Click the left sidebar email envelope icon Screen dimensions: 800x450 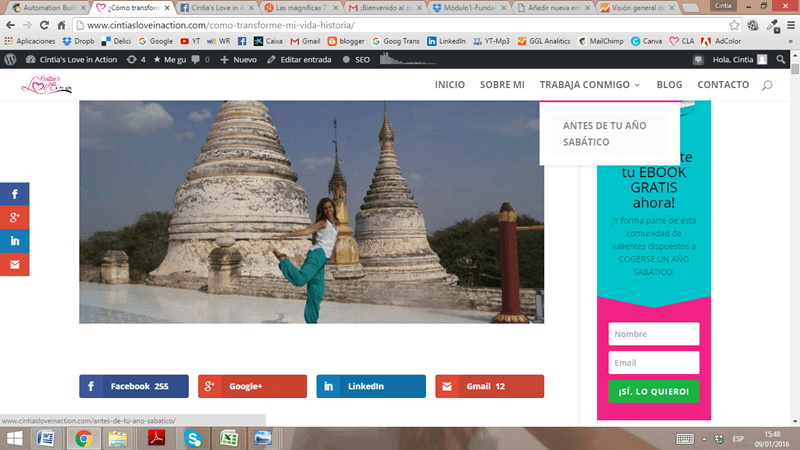click(x=15, y=264)
